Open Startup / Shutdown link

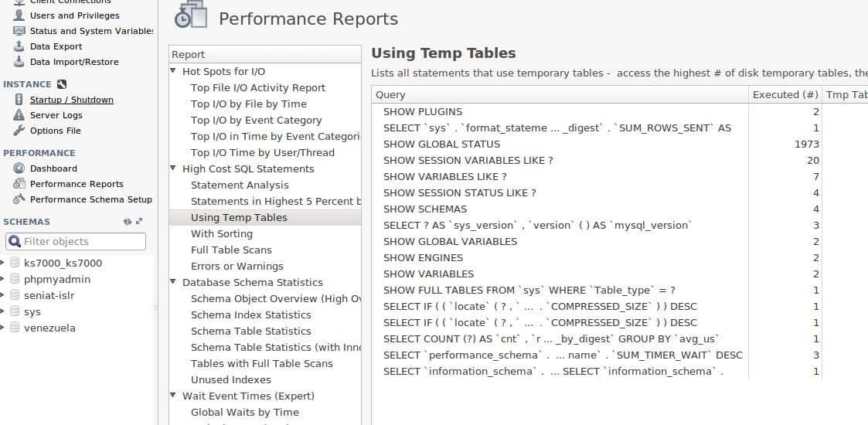(x=72, y=100)
